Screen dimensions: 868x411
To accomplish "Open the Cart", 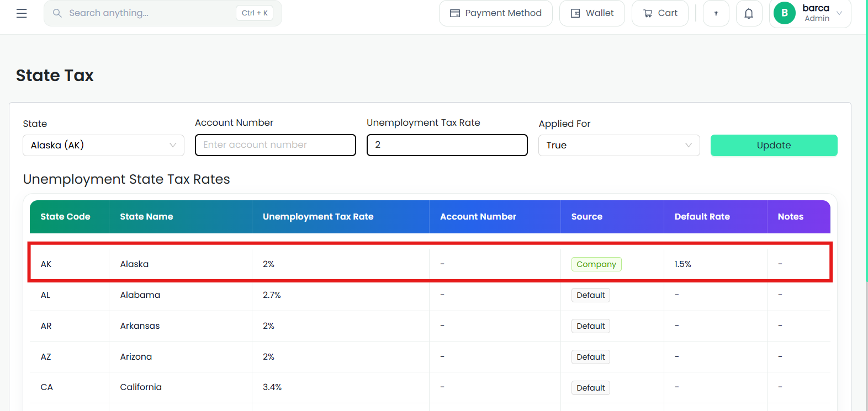I will (660, 13).
